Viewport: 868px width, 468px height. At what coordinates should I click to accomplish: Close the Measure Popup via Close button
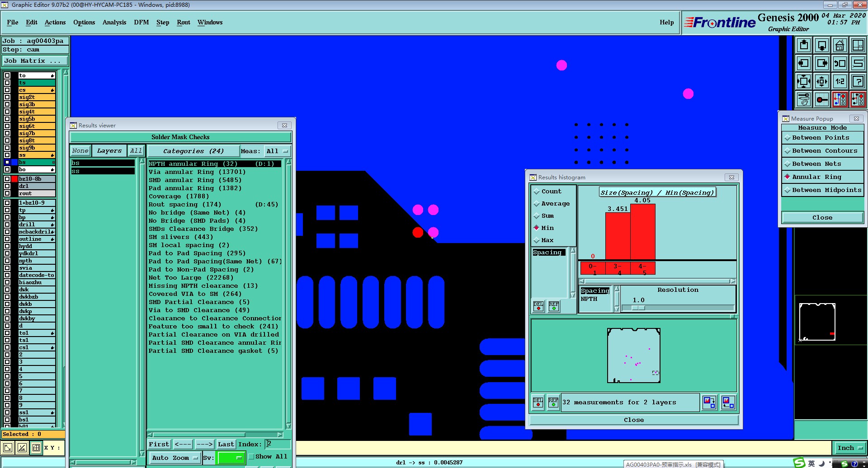822,218
